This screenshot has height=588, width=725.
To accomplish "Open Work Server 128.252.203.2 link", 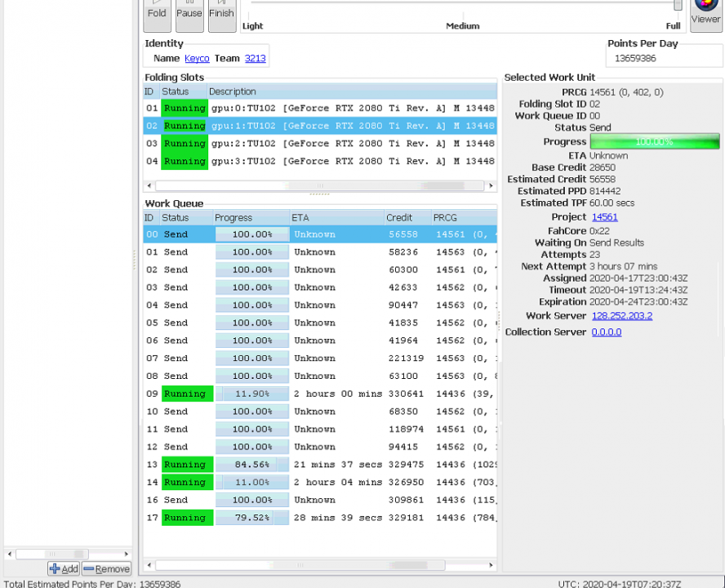I will pos(622,315).
